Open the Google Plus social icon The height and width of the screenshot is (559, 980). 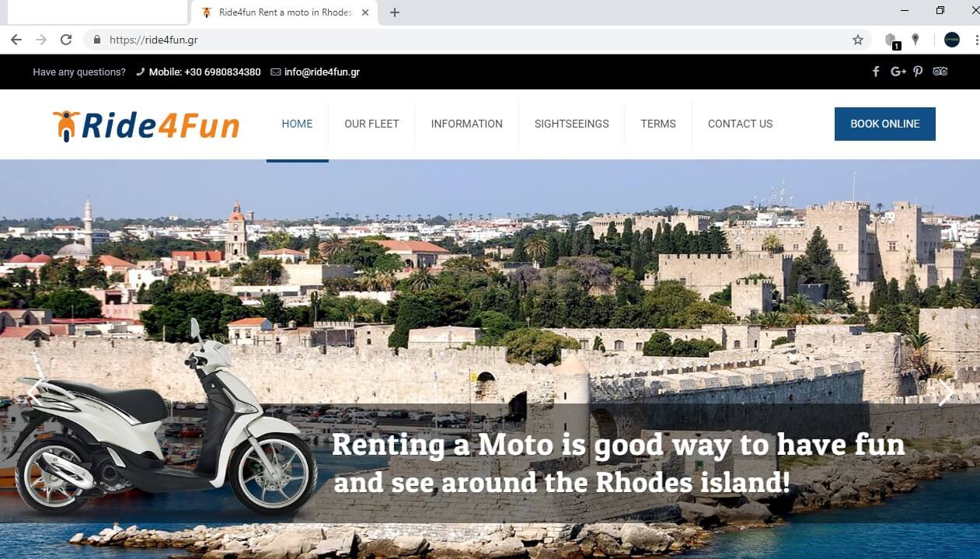click(898, 72)
